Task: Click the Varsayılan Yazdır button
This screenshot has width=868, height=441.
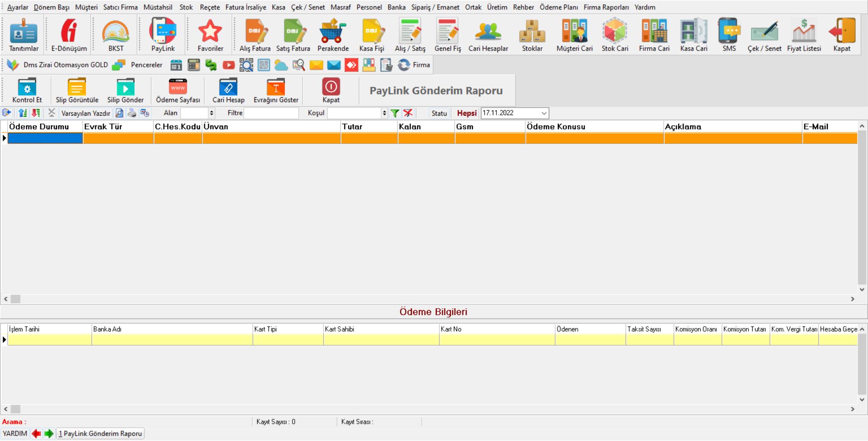Action: coord(85,113)
